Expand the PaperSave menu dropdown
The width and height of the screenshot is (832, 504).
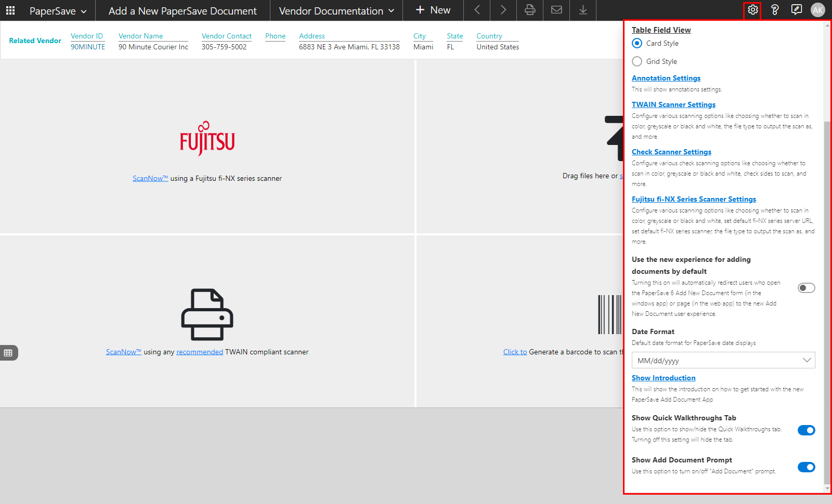tap(58, 11)
